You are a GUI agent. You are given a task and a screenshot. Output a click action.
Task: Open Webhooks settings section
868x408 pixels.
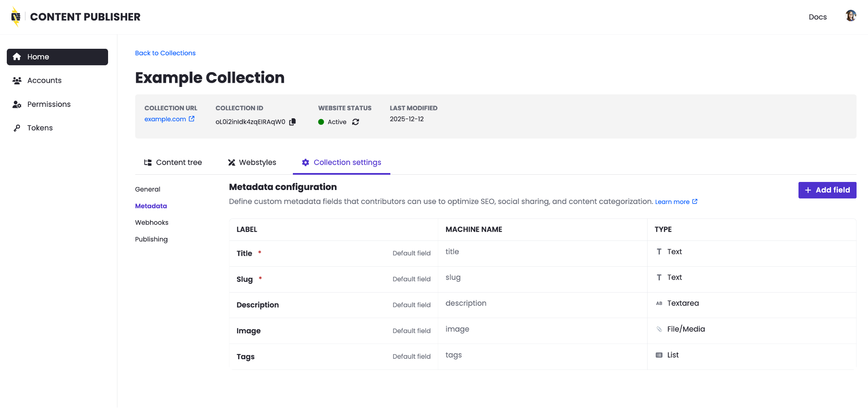point(152,223)
